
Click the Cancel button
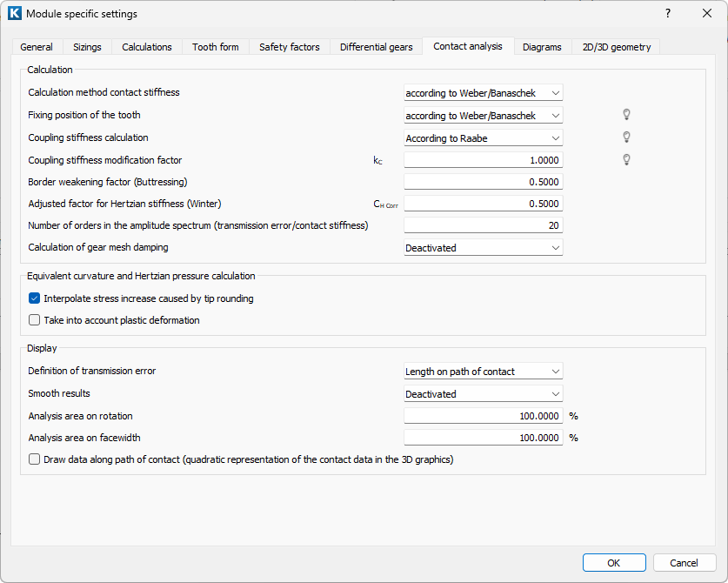685,563
